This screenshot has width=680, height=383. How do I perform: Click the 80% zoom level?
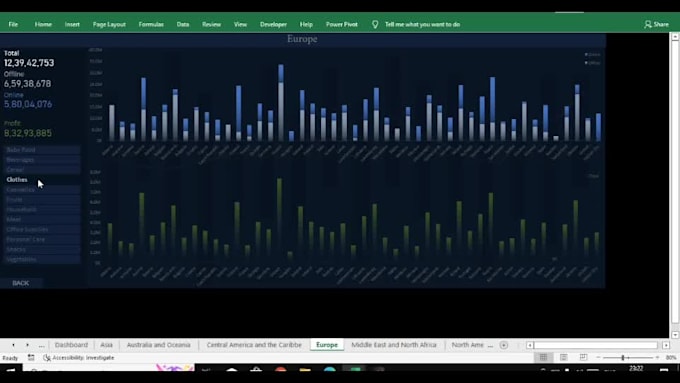pos(671,357)
